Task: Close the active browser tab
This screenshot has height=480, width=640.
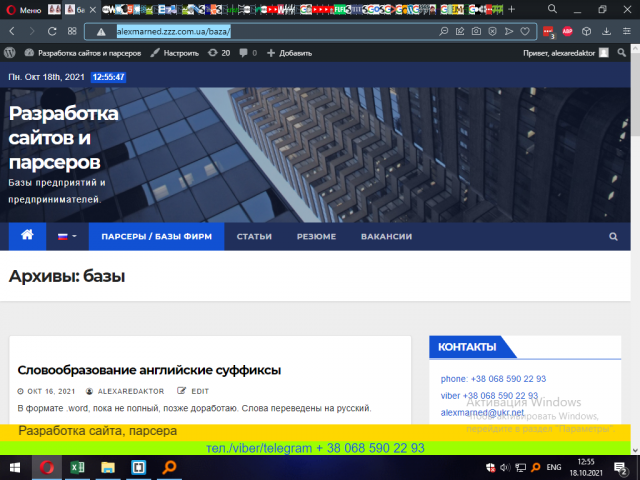Action: click(x=93, y=10)
